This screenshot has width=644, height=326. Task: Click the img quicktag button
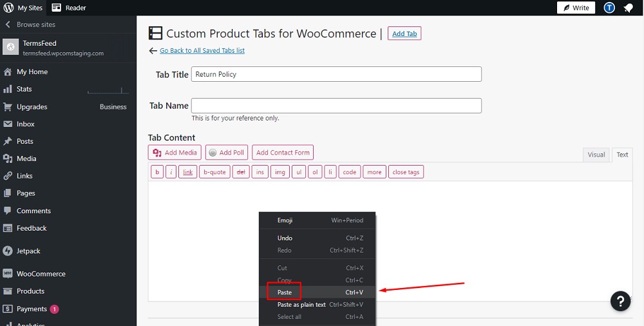pyautogui.click(x=280, y=172)
